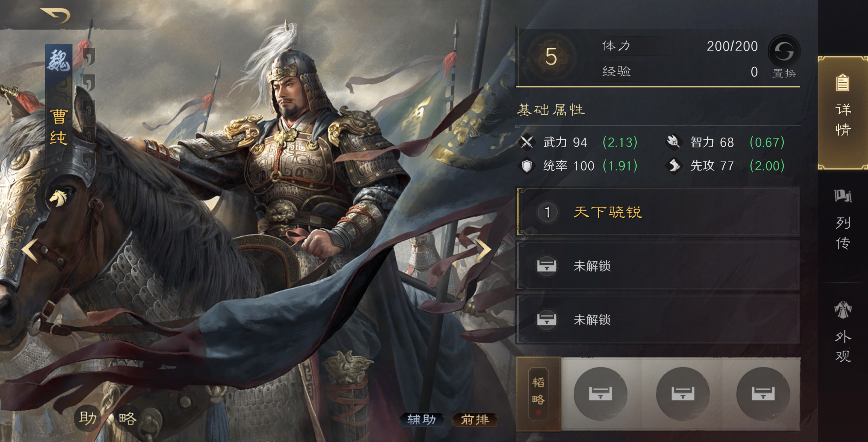
Task: Open the middle empty 韬略 slot
Action: tap(683, 394)
